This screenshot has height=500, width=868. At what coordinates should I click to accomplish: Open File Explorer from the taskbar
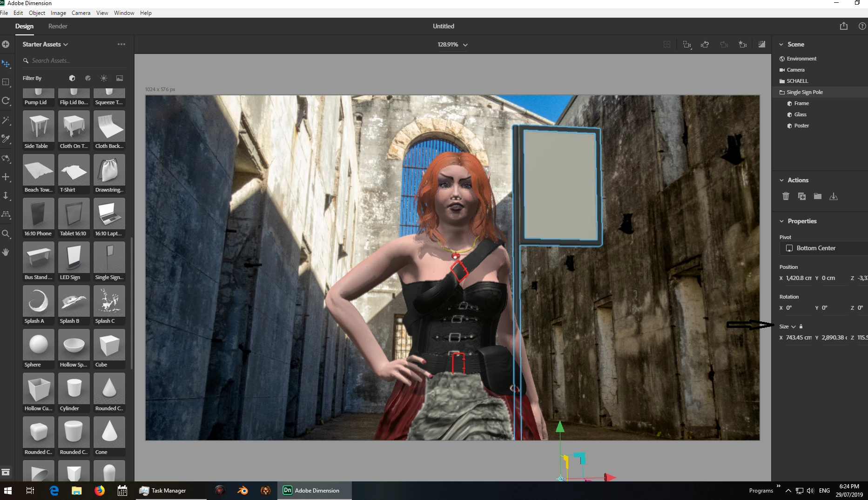coord(77,490)
